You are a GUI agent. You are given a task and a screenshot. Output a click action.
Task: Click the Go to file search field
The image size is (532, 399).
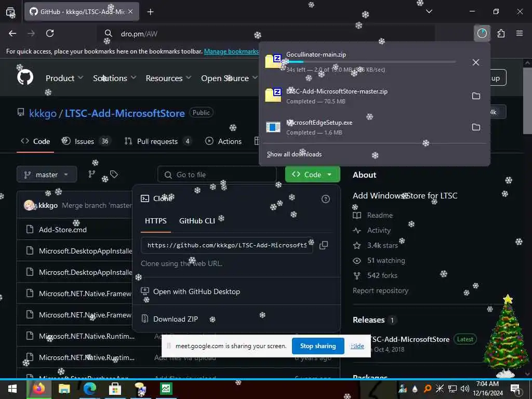[217, 175]
